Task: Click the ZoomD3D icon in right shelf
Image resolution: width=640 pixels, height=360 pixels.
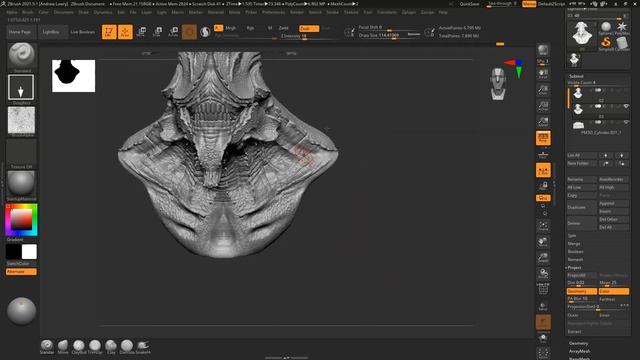Action: [x=543, y=258]
